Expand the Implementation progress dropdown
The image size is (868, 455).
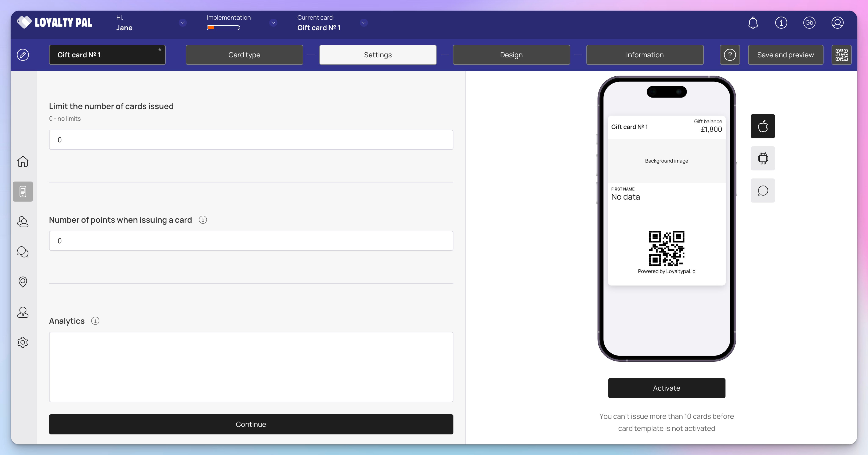point(273,23)
